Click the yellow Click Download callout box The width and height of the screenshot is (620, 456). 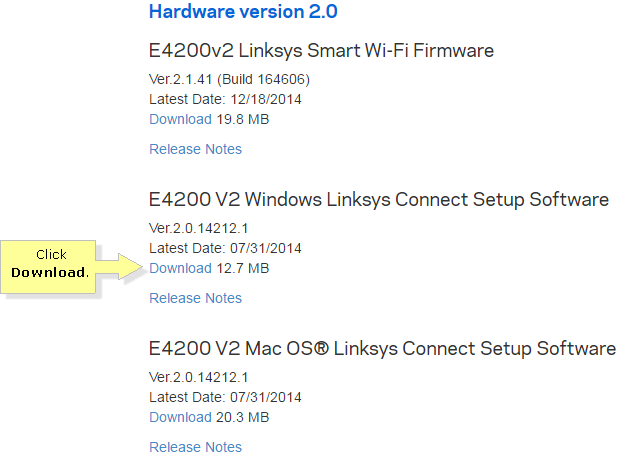click(x=48, y=267)
